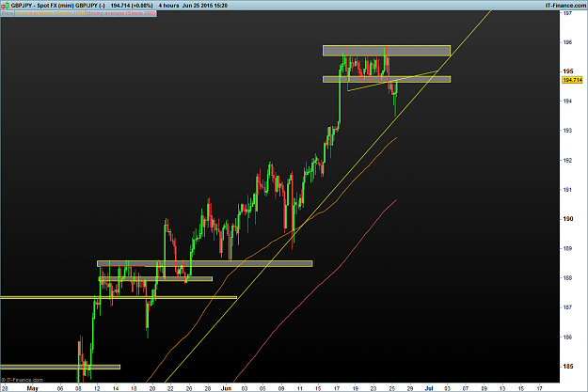Viewport: 588px width, 392px height.
Task: Select the Price indicator tab
Action: pyautogui.click(x=8, y=13)
